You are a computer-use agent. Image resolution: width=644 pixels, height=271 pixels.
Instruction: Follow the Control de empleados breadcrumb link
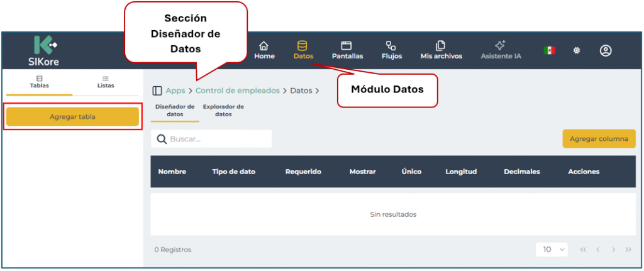pos(237,91)
